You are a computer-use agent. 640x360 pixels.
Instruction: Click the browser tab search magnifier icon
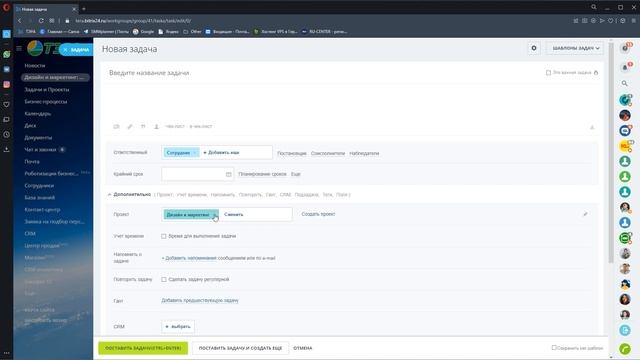click(x=594, y=7)
